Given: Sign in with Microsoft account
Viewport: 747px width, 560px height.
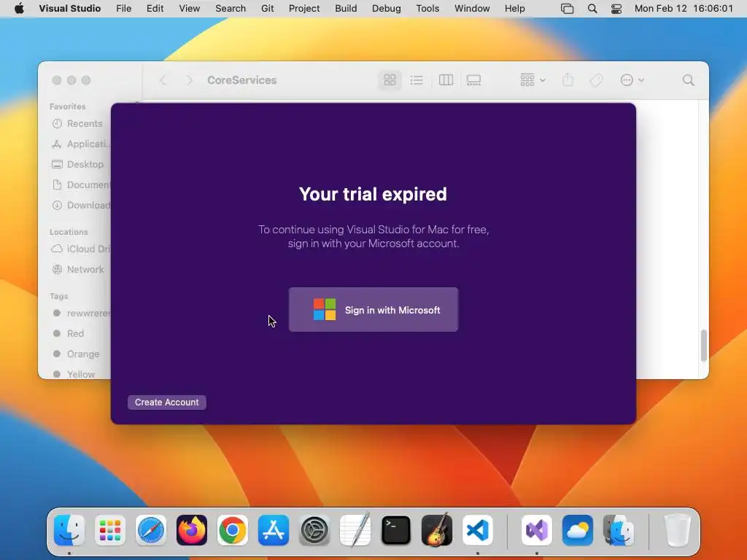Looking at the screenshot, I should [x=373, y=309].
